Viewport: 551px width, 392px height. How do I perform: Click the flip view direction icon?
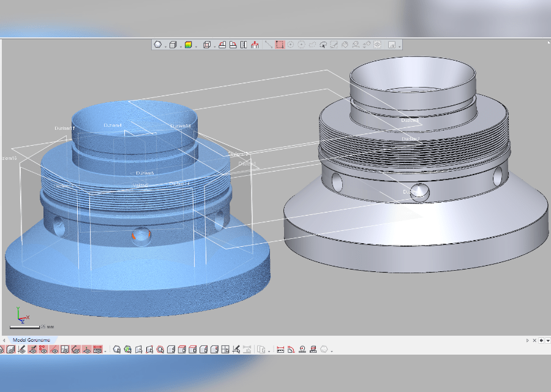(x=244, y=45)
